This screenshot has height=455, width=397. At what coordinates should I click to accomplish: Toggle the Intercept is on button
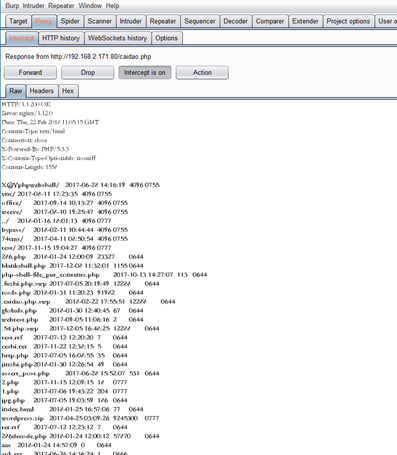coord(145,72)
